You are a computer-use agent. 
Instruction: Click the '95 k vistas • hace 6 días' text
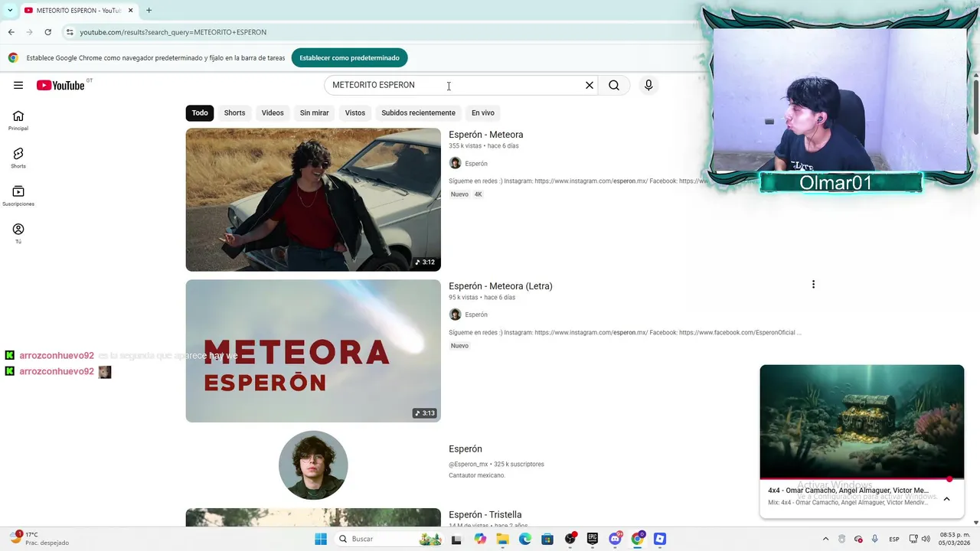[482, 298]
